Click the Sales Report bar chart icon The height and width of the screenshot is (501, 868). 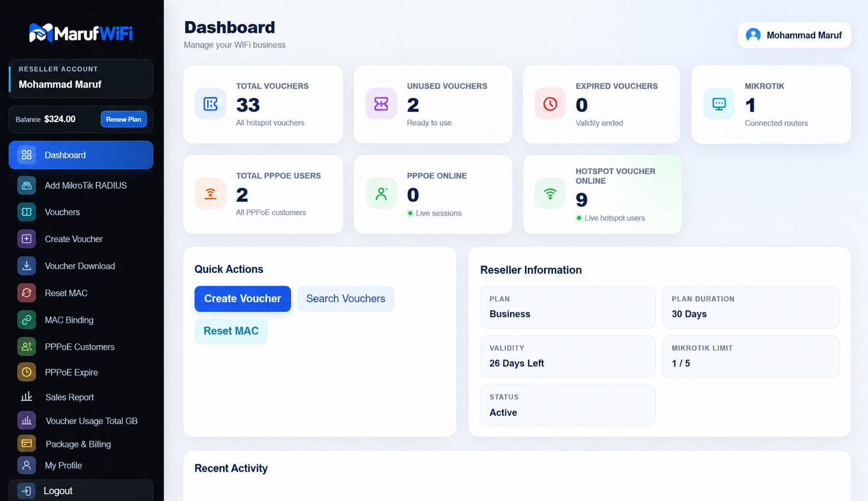(x=26, y=397)
